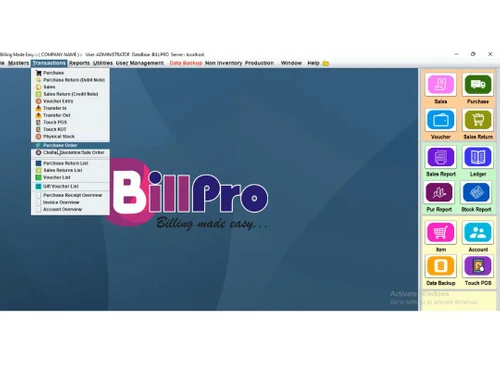Screen dimensions: 500x375
Task: Click the icon beside Touch KOT
Action: 38,129
